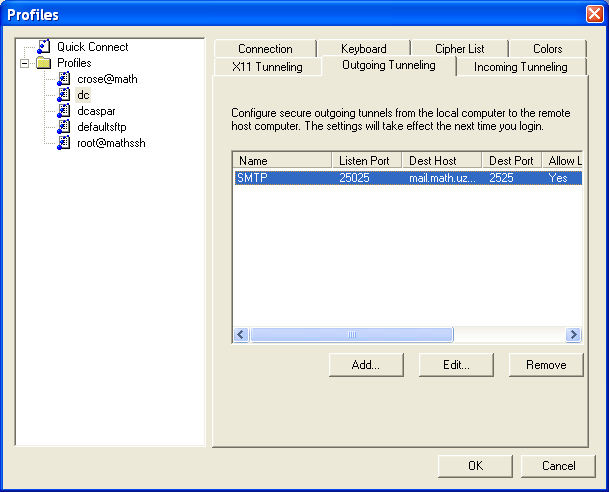Select the dc profile icon

tap(65, 95)
